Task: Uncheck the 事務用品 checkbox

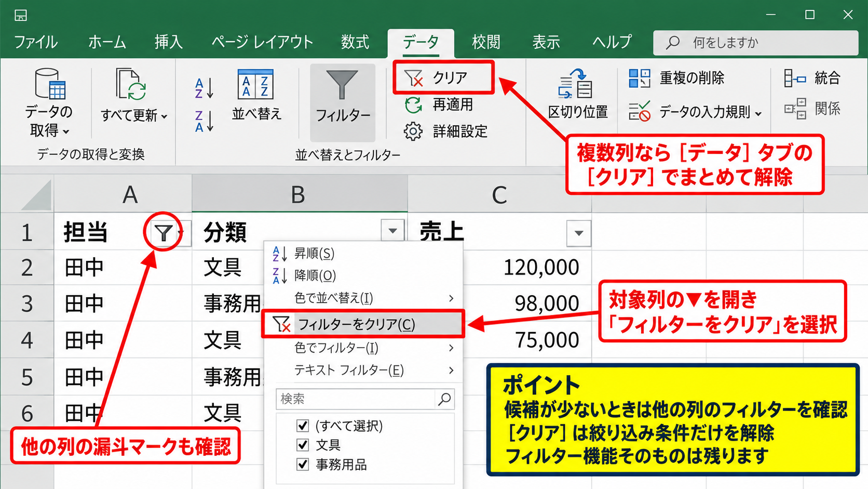Action: (x=303, y=464)
